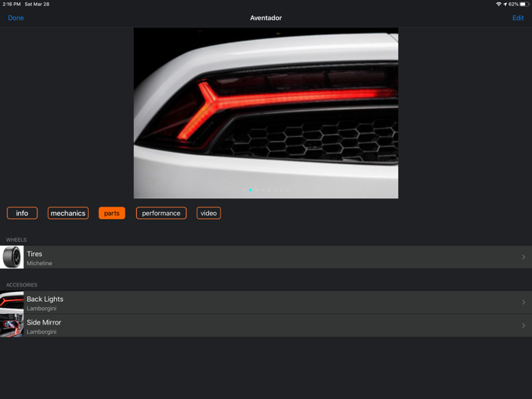Switch to the mechanics tab

point(68,213)
